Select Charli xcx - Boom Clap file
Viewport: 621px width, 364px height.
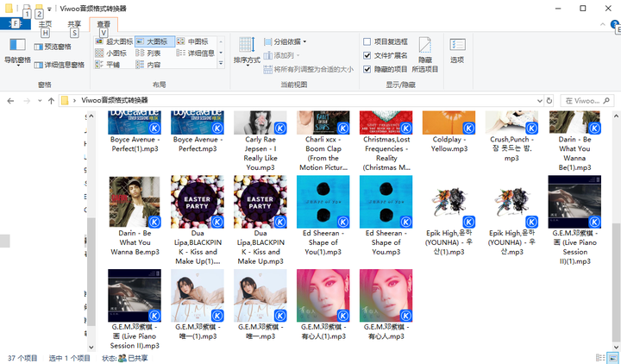[x=323, y=141]
